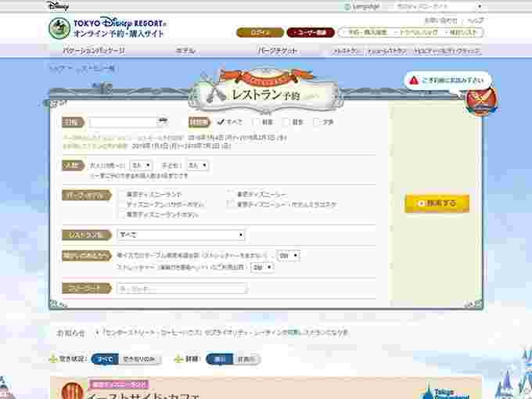This screenshot has height=399, width=532.
Task: Check the 東京ディズニーランド checkbox
Action: [122, 194]
